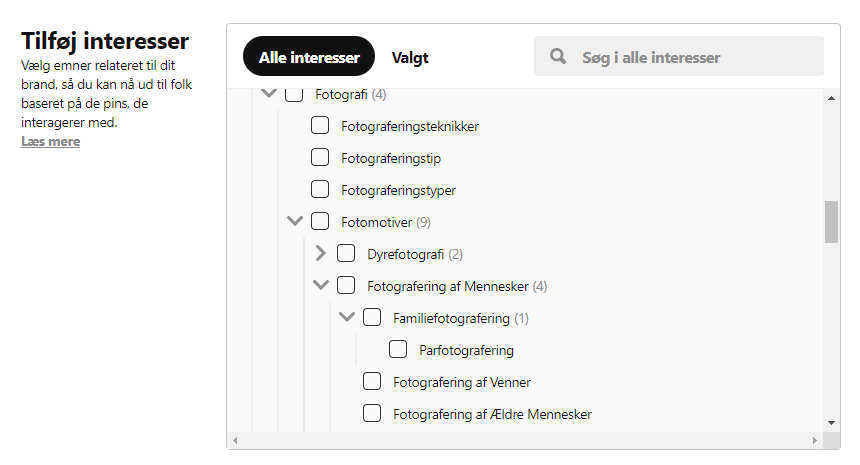Open the Læs mere link
Screen dimensions: 860x465
point(50,141)
